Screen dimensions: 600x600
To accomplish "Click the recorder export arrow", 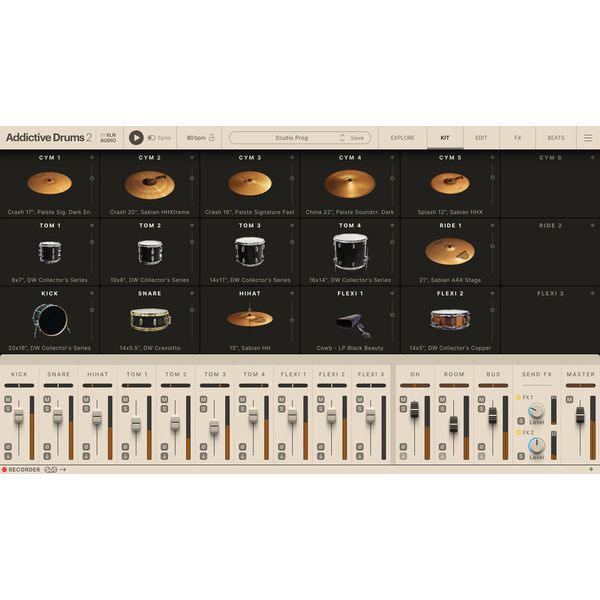I will click(63, 470).
